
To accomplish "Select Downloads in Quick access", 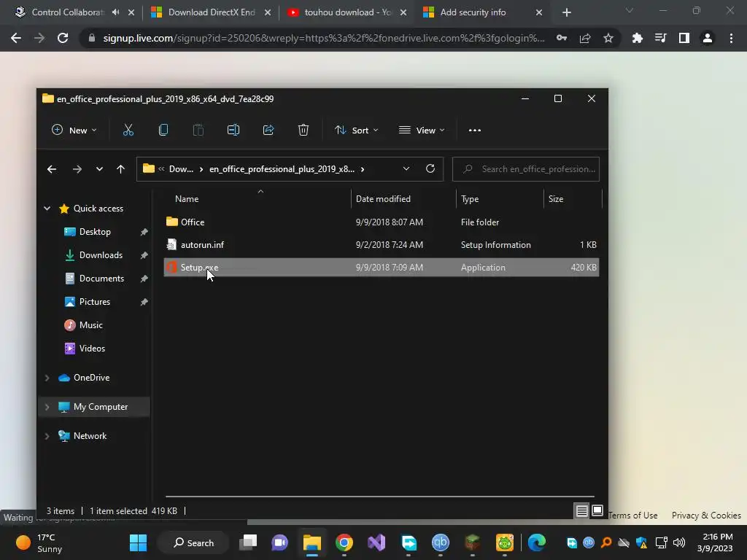I will [101, 254].
